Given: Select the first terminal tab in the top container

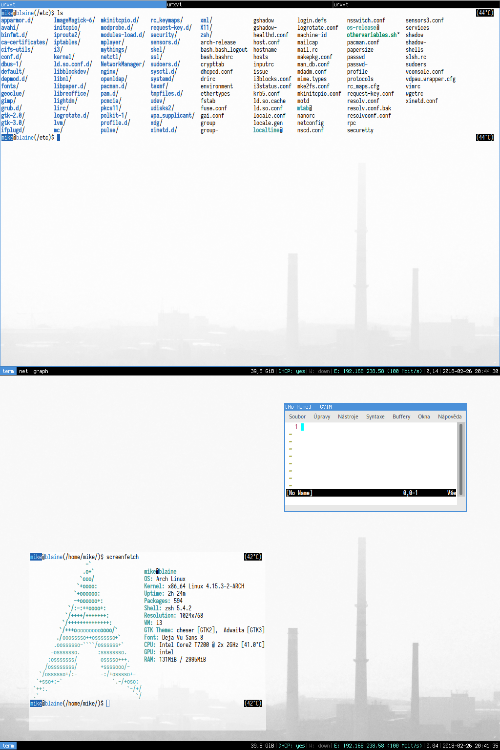Looking at the screenshot, I should coord(83,4).
